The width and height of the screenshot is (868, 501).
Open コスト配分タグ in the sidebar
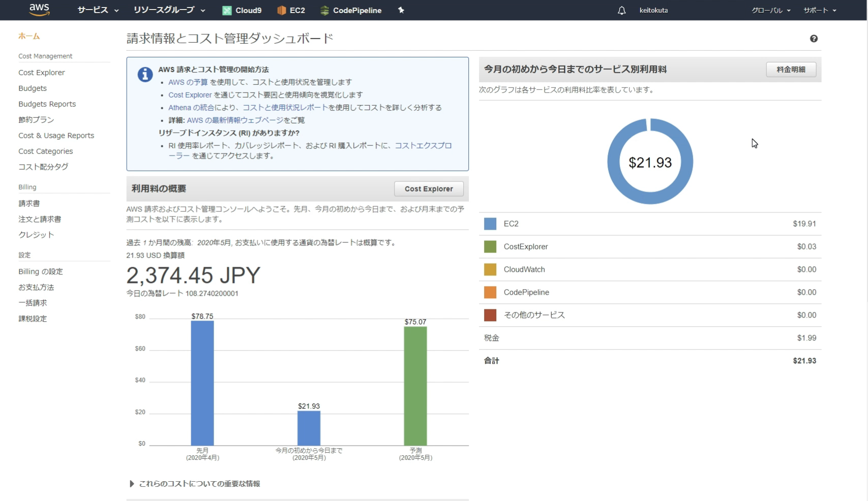click(43, 167)
